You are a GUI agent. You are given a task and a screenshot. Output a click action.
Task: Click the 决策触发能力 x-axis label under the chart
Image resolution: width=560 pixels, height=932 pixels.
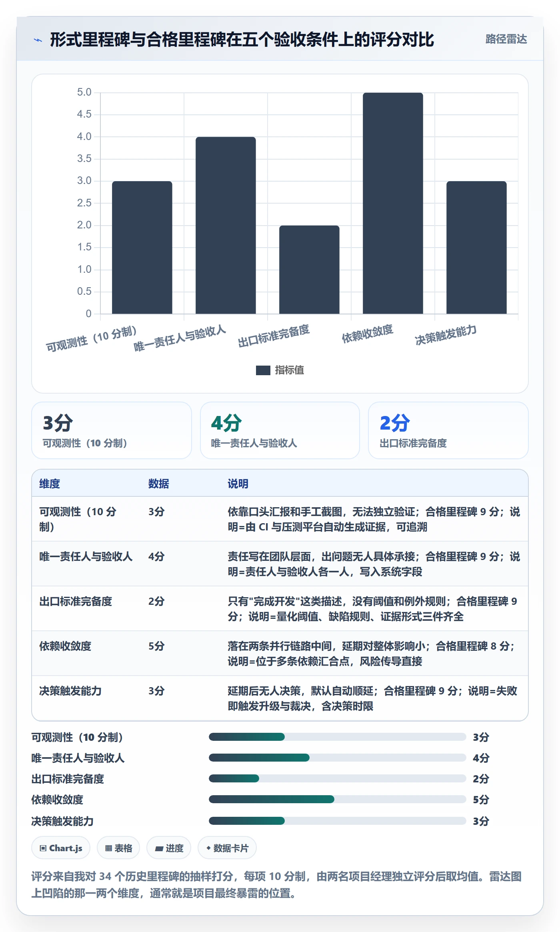click(x=446, y=335)
